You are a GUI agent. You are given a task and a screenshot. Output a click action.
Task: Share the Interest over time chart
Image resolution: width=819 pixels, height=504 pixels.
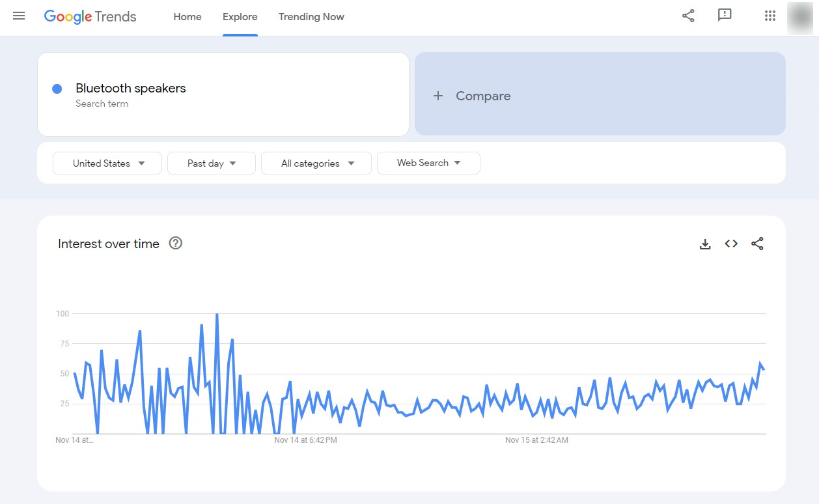[757, 244]
